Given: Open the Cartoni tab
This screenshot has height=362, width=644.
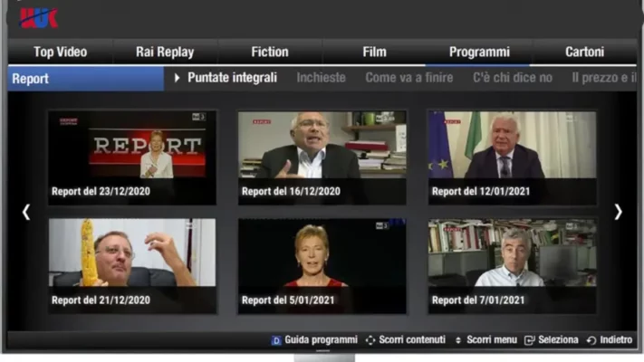Looking at the screenshot, I should 584,52.
